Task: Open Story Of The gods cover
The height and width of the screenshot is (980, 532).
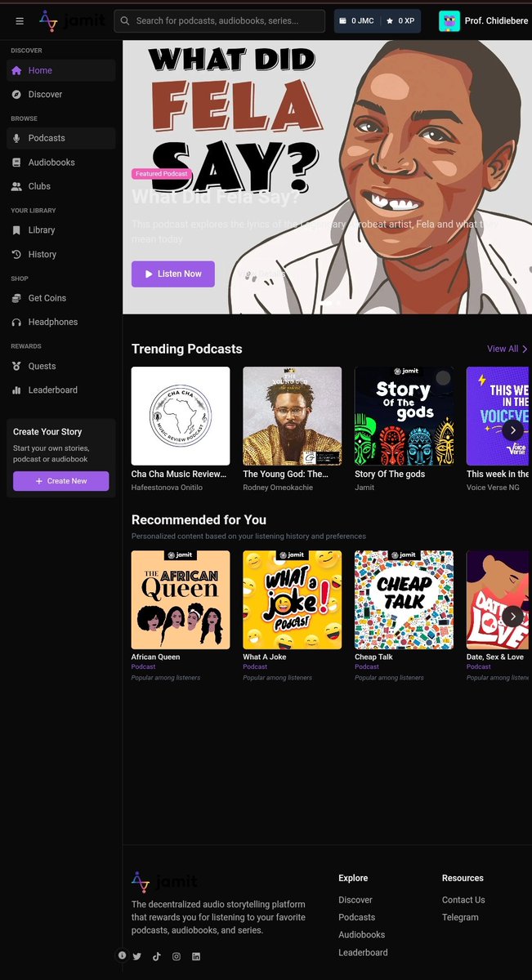Action: point(404,416)
